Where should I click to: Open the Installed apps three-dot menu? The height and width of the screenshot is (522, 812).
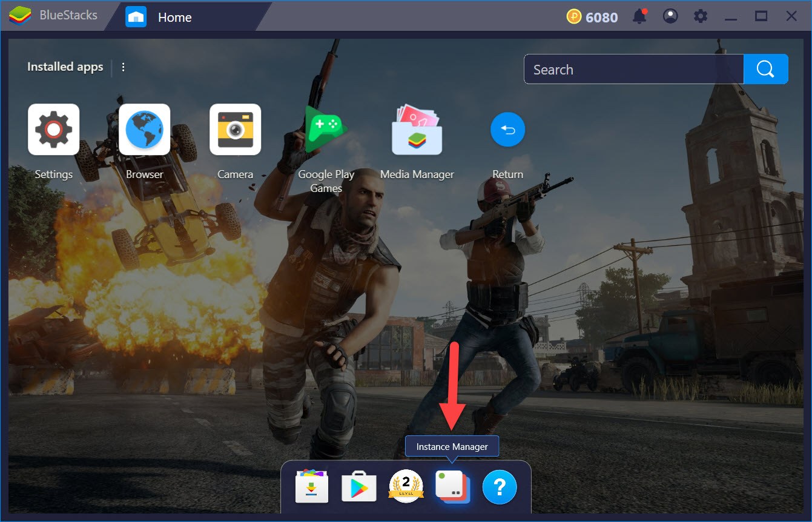[124, 67]
